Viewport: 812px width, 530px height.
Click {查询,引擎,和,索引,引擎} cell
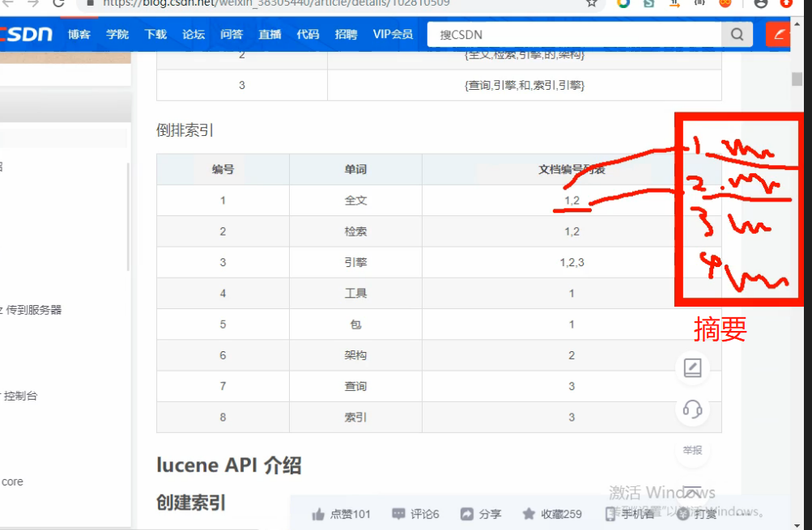click(525, 86)
